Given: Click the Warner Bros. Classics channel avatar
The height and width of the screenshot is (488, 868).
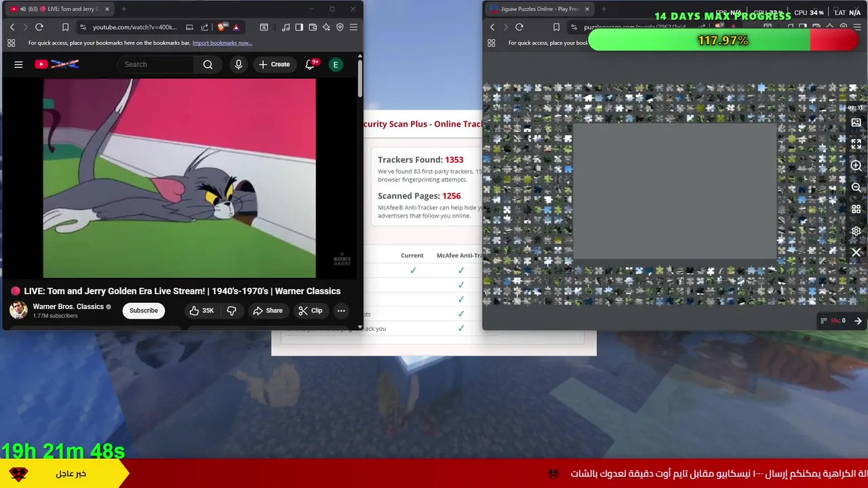Looking at the screenshot, I should [18, 310].
